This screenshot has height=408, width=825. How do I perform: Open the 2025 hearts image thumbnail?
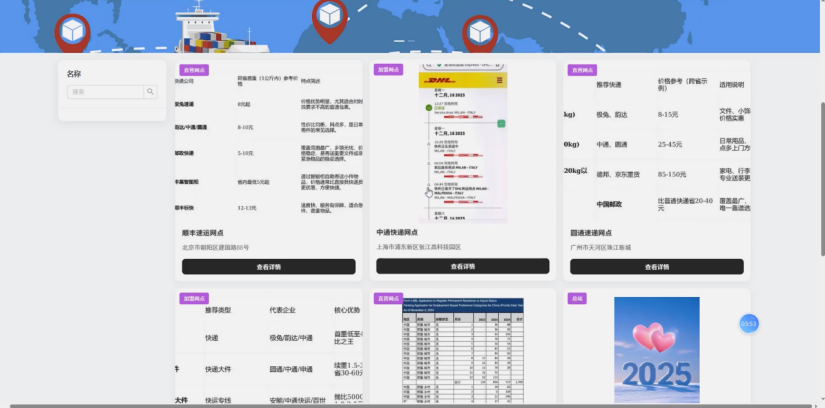point(657,350)
